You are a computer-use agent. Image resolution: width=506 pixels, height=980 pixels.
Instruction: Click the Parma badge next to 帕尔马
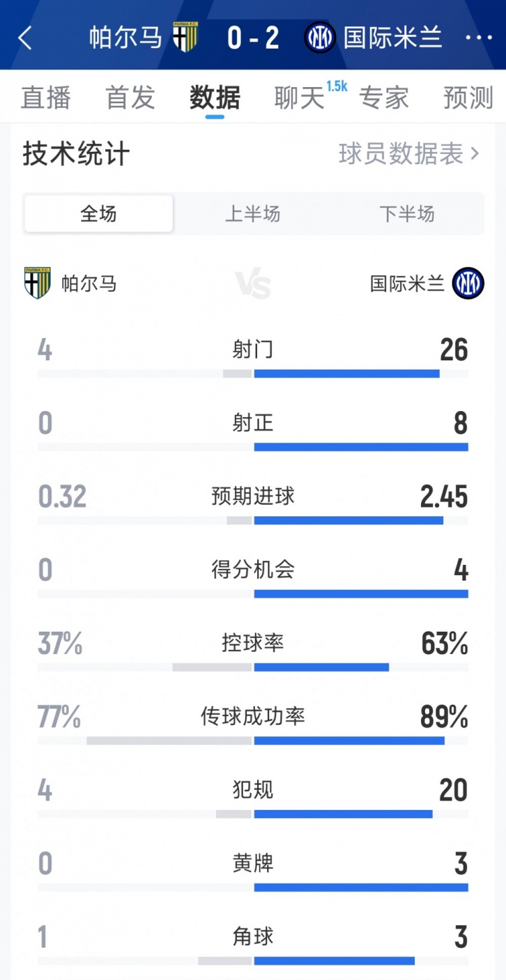pyautogui.click(x=38, y=283)
